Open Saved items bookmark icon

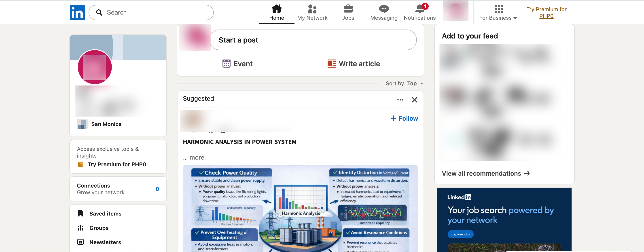80,214
